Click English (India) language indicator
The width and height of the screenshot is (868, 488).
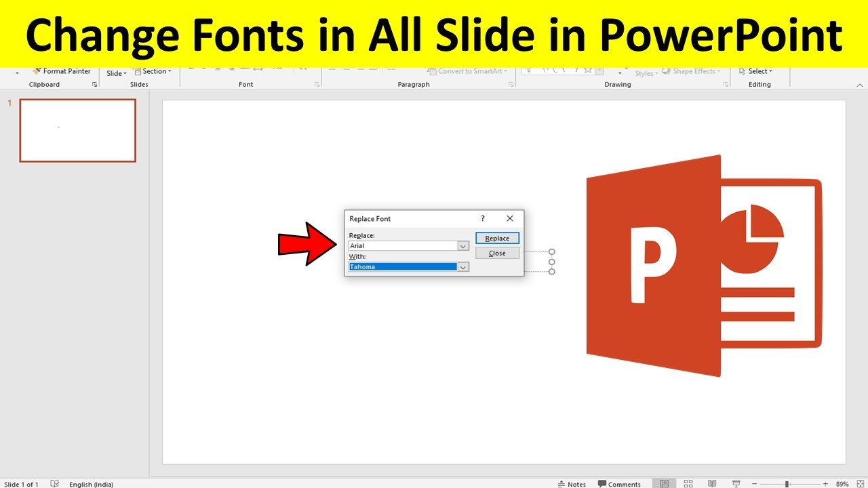point(91,484)
